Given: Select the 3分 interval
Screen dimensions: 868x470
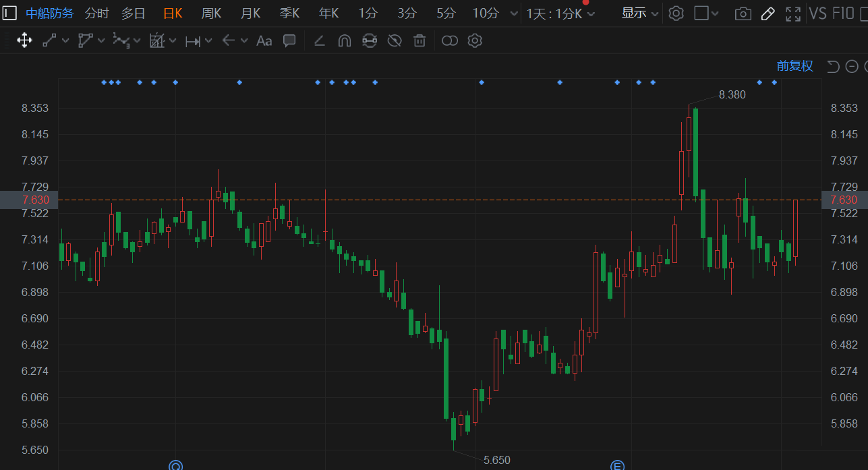Looking at the screenshot, I should (407, 13).
